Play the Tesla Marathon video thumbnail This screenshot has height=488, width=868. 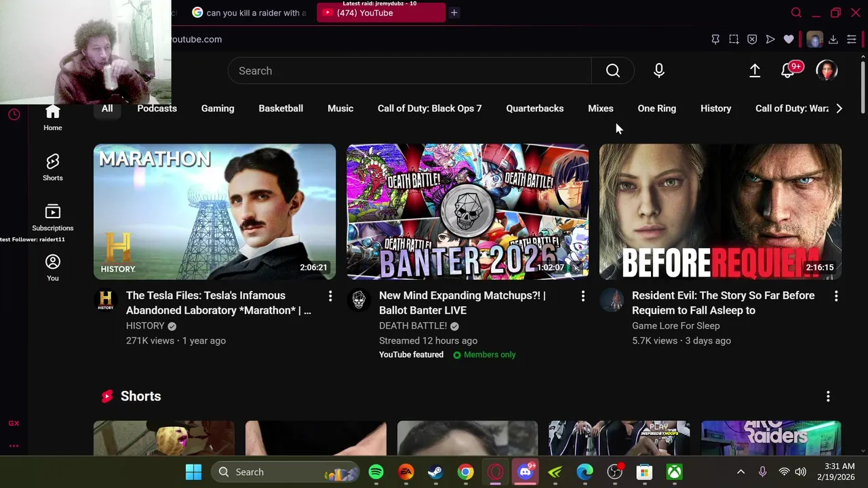point(214,211)
